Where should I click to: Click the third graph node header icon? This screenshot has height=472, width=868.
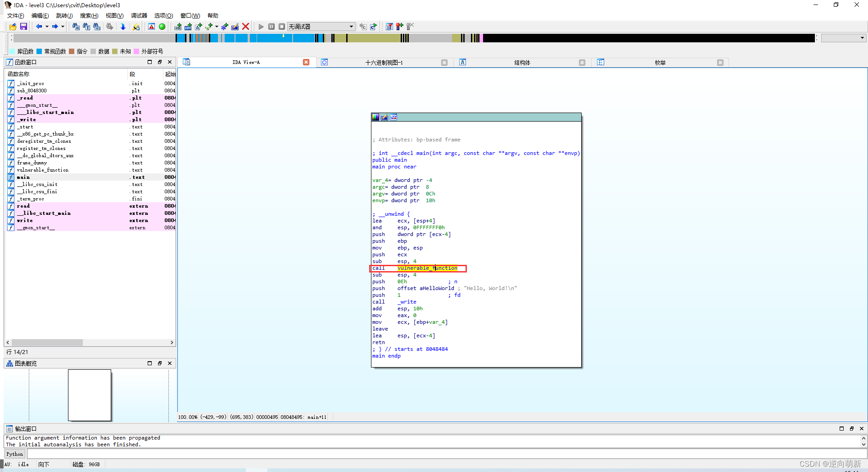pos(393,118)
